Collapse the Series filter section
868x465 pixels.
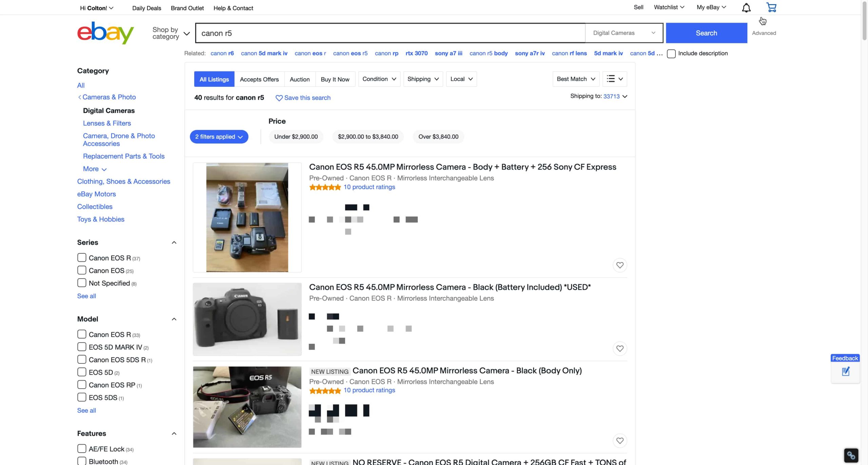pos(174,242)
